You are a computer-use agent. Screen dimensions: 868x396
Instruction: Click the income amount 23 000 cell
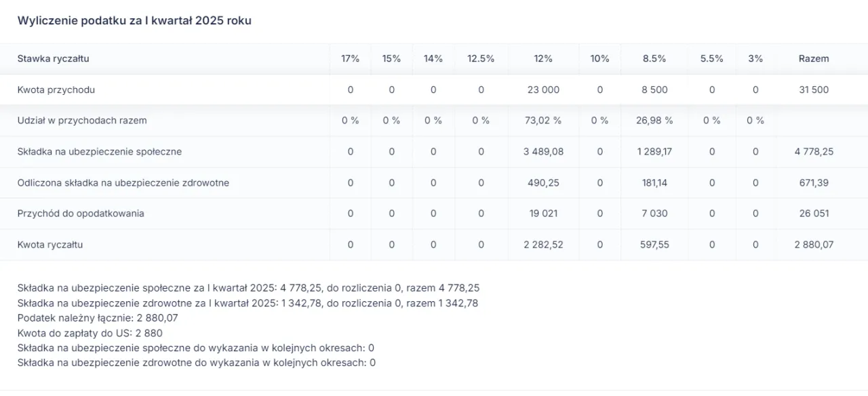pos(542,90)
